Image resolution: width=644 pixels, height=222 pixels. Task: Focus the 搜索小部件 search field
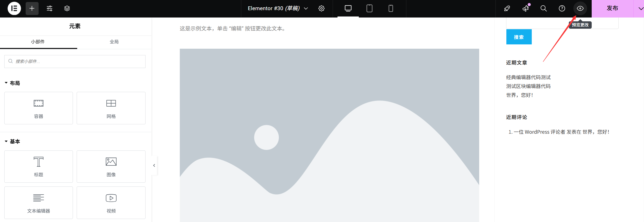[x=75, y=61]
